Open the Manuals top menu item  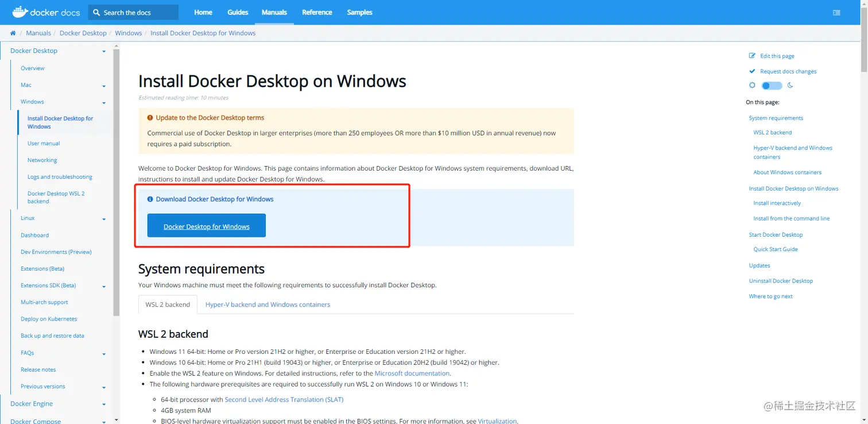(x=274, y=12)
